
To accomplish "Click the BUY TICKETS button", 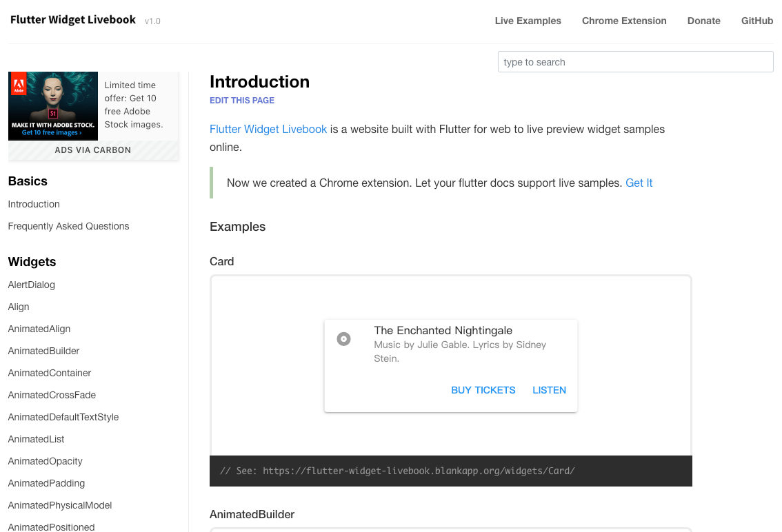I will point(483,390).
